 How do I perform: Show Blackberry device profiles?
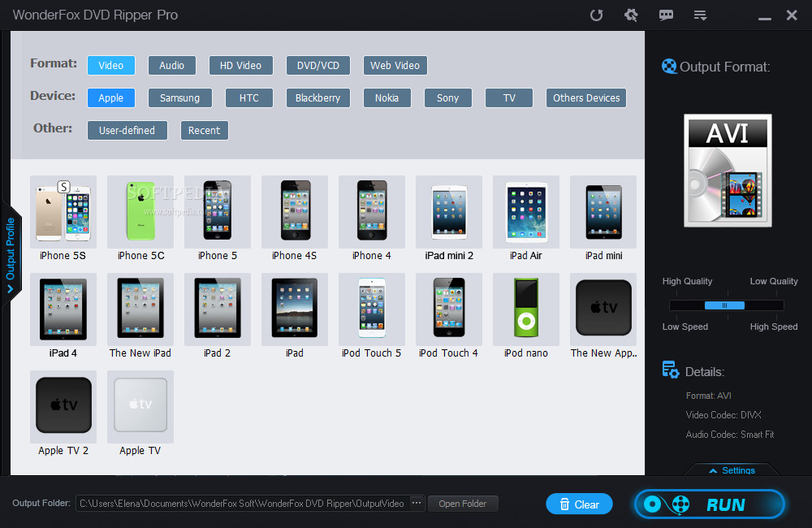pos(318,98)
